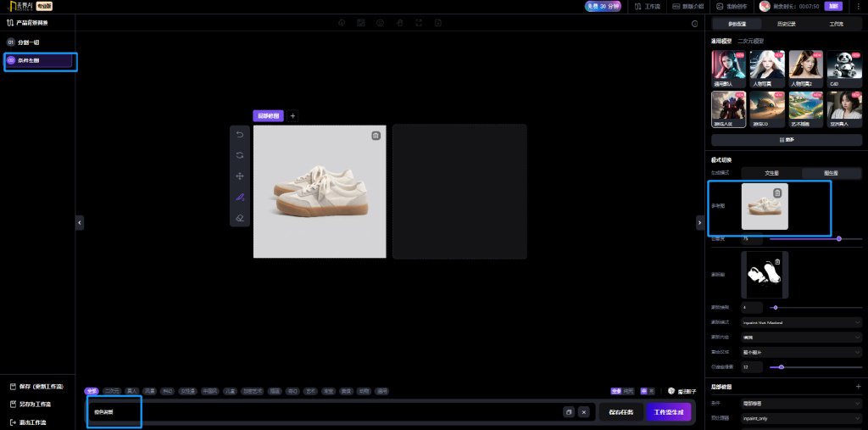This screenshot has width=868, height=430.
Task: Click 保存 (更新工作流) save icon entry
Action: click(37, 386)
